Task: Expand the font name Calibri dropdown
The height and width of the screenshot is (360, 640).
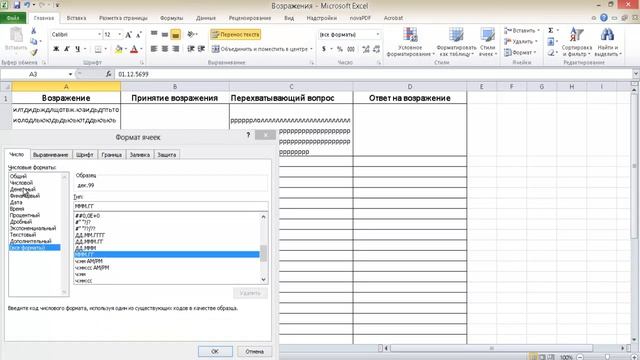Action: click(99, 35)
